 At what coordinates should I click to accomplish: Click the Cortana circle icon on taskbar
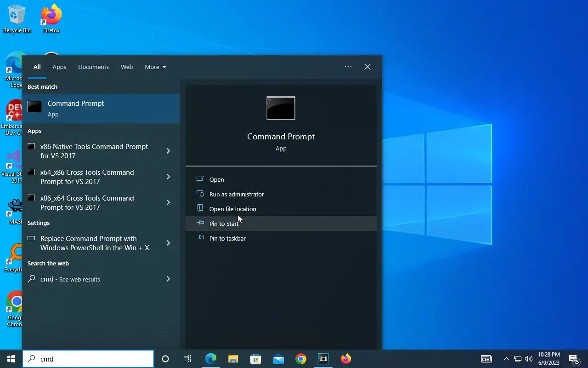165,359
